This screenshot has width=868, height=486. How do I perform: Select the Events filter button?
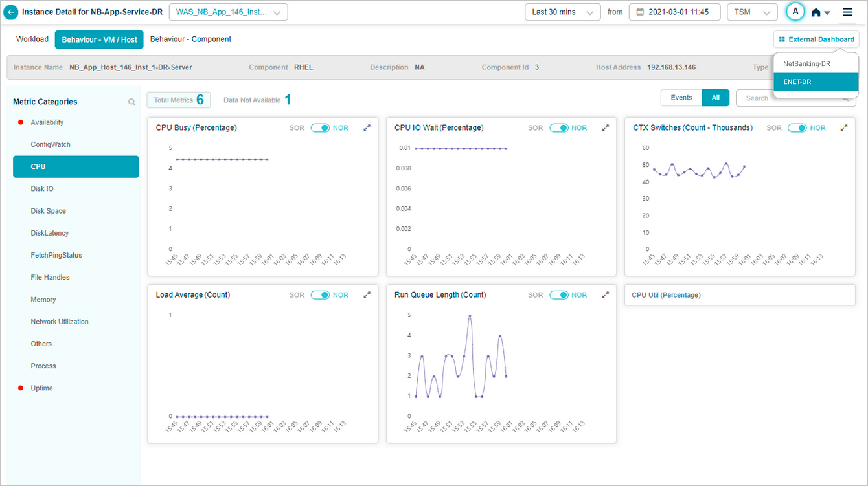tap(681, 98)
